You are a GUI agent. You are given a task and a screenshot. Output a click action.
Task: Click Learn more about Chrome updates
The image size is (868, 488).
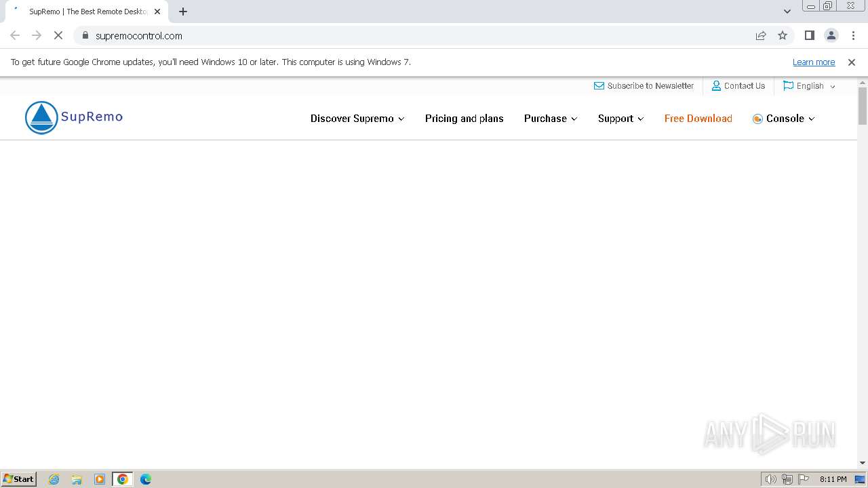[x=814, y=62]
